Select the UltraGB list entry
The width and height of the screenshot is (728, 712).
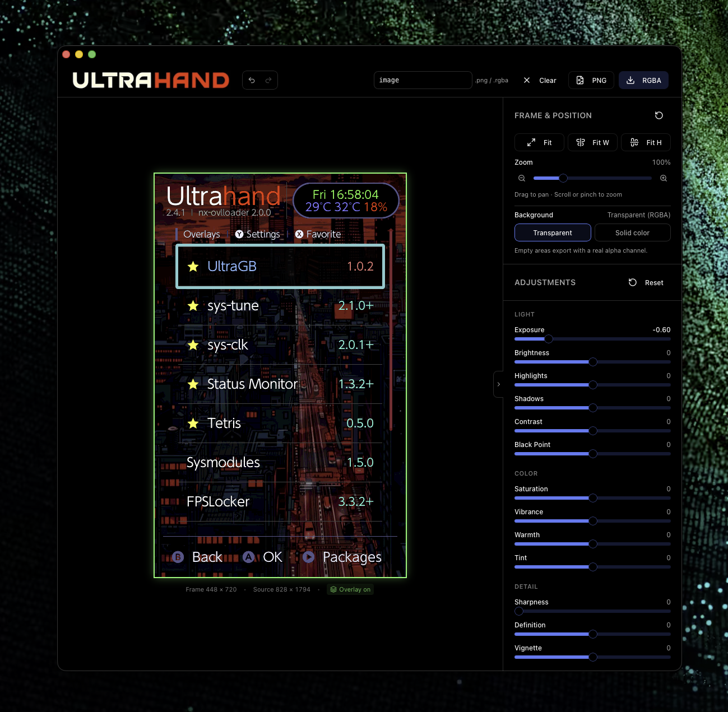(x=280, y=267)
